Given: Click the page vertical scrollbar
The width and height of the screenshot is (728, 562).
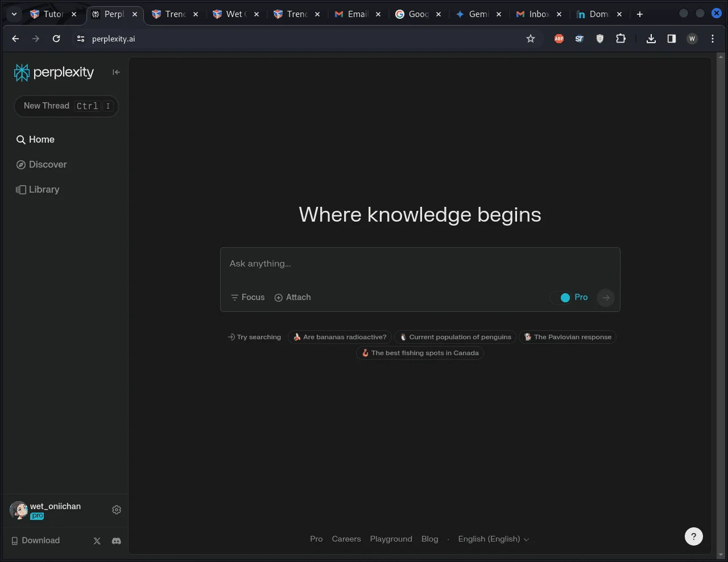Looking at the screenshot, I should [721, 306].
